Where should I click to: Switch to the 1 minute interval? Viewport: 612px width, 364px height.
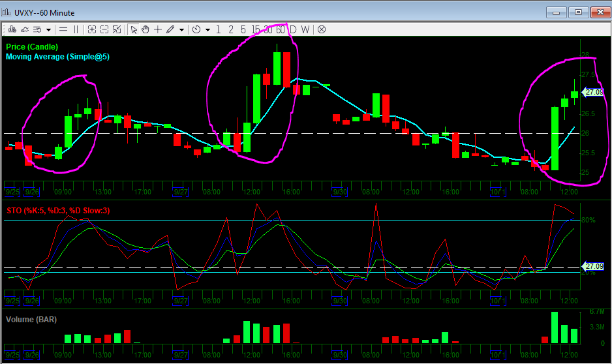[219, 29]
